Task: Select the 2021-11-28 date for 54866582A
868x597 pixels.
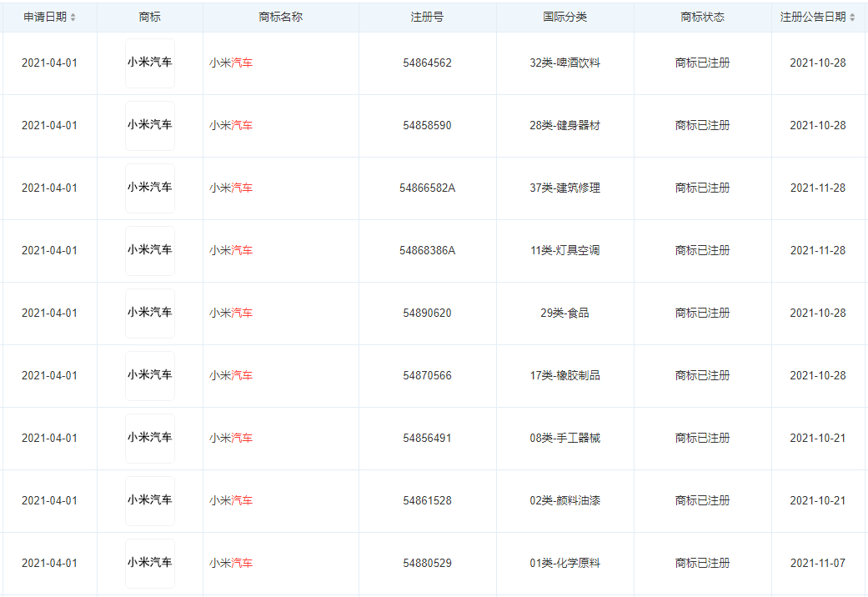Action: (x=818, y=188)
